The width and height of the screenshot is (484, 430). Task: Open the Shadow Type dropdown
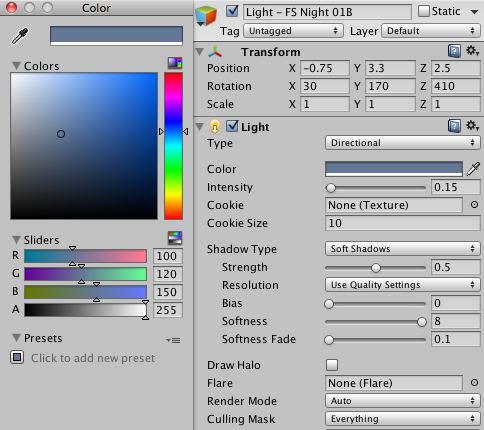pyautogui.click(x=403, y=249)
